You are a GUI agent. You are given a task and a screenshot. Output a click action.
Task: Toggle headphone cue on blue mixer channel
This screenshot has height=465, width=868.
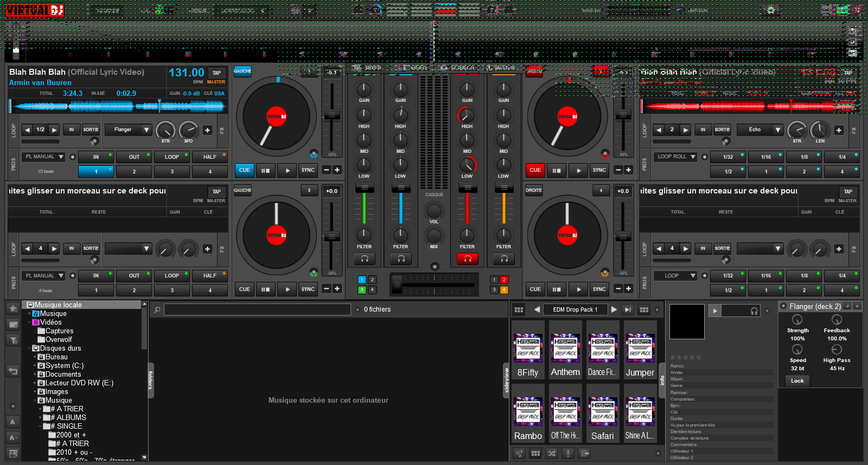[x=401, y=259]
